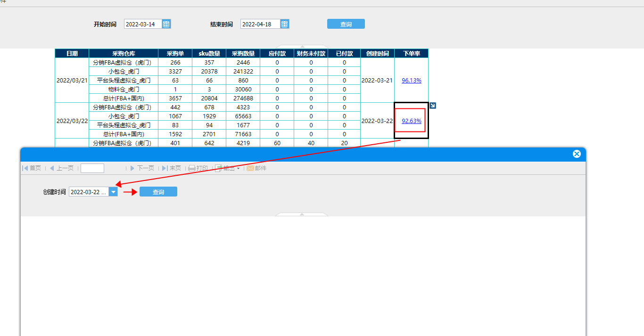Viewport: 644px width, 336px height.
Task: Click the 下单率 column header
Action: [412, 54]
